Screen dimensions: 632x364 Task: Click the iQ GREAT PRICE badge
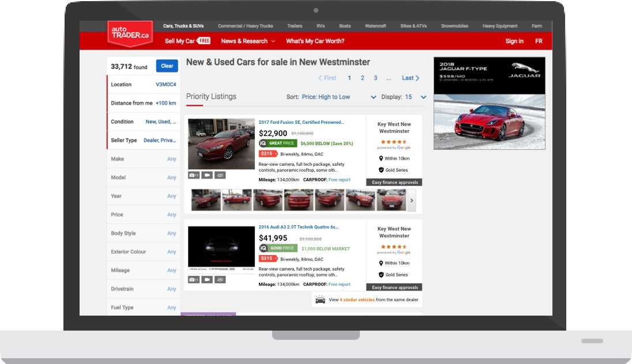click(x=278, y=143)
